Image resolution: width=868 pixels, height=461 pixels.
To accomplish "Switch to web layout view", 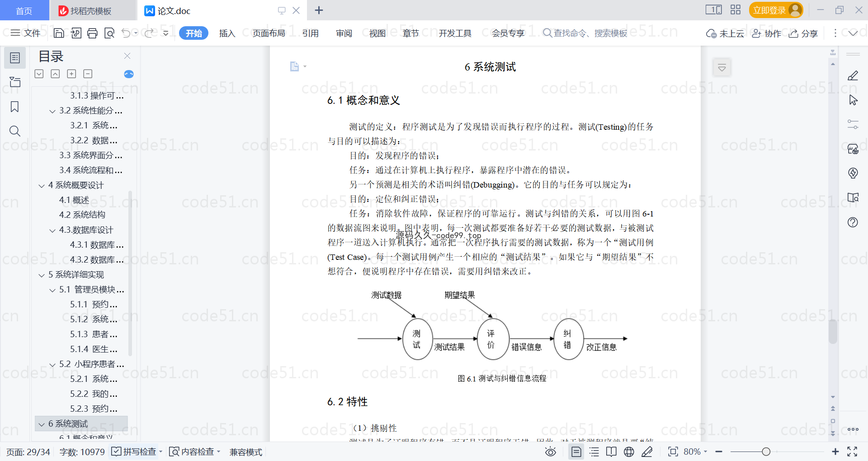I will coord(629,452).
